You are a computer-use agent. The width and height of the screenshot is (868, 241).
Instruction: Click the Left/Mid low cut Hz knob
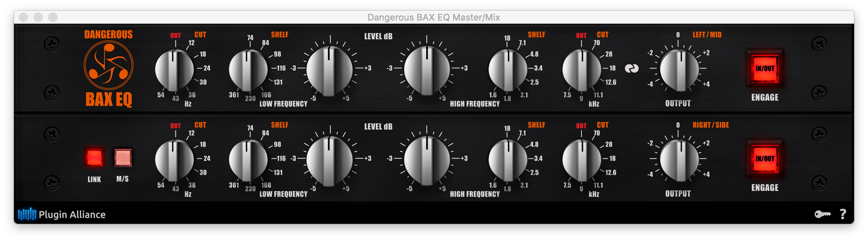(174, 70)
